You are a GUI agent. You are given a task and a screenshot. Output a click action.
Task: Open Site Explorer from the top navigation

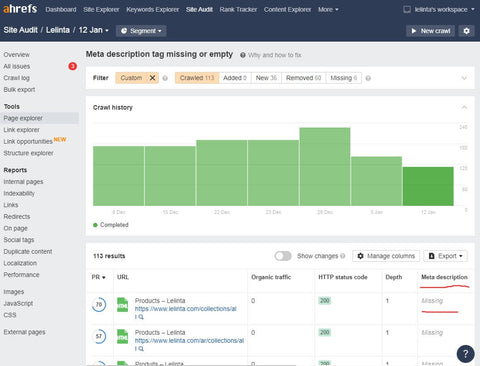point(101,10)
